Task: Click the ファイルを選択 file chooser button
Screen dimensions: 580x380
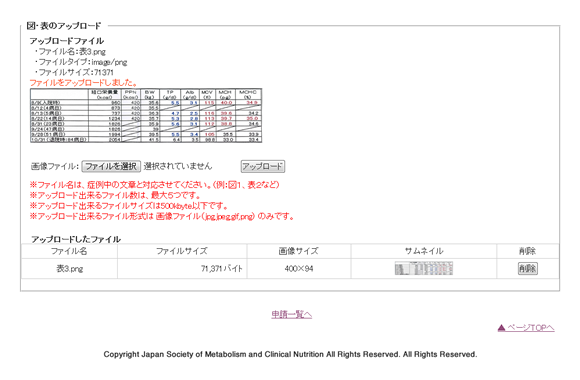Action: [111, 166]
